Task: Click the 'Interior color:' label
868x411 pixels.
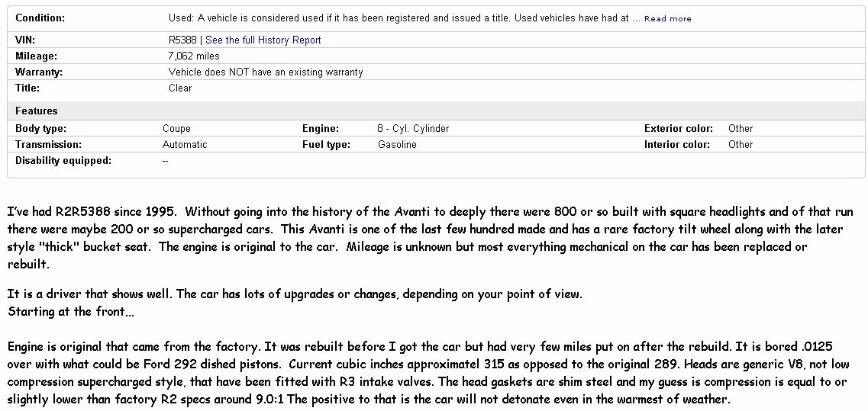Action: [x=677, y=144]
